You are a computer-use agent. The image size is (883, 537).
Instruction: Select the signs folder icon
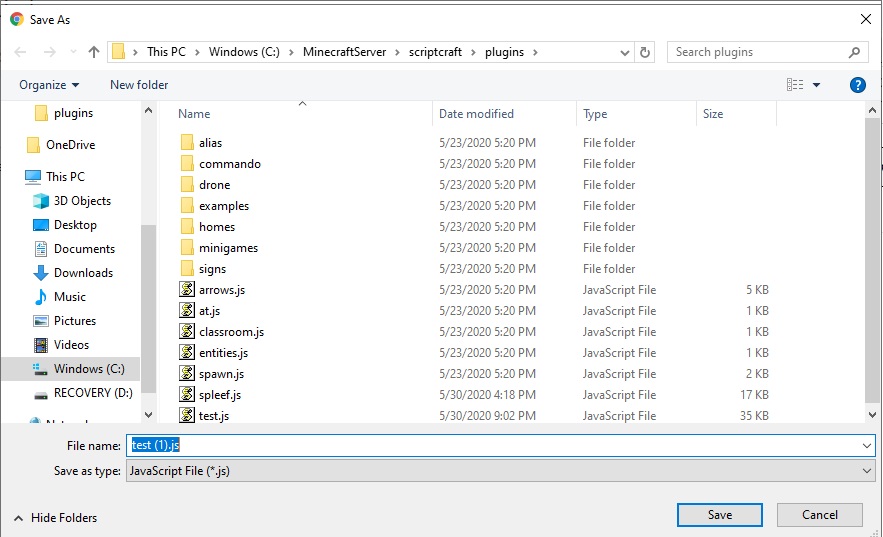click(187, 269)
